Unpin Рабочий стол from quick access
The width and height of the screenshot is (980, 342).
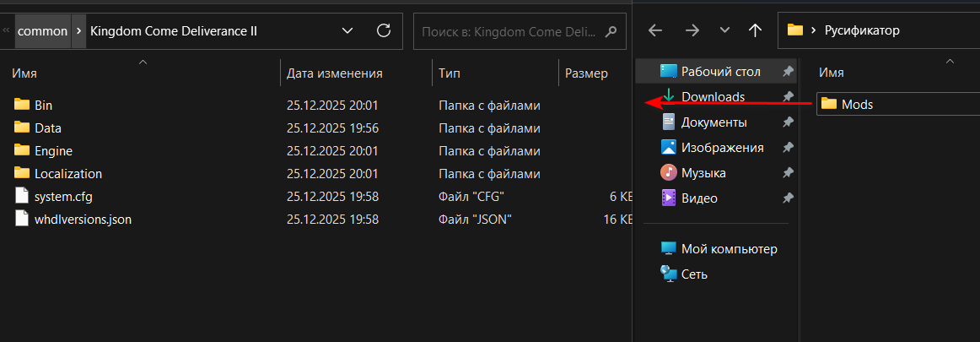point(788,72)
